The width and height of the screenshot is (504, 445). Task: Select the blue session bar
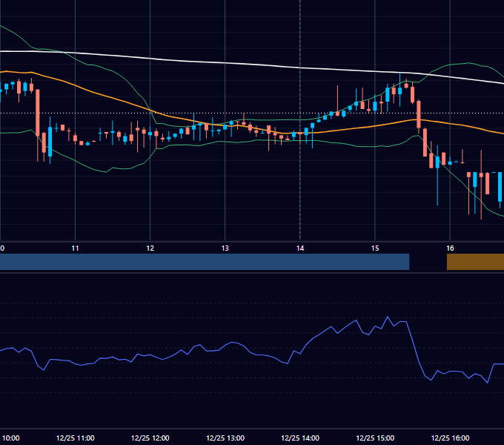[x=205, y=262]
